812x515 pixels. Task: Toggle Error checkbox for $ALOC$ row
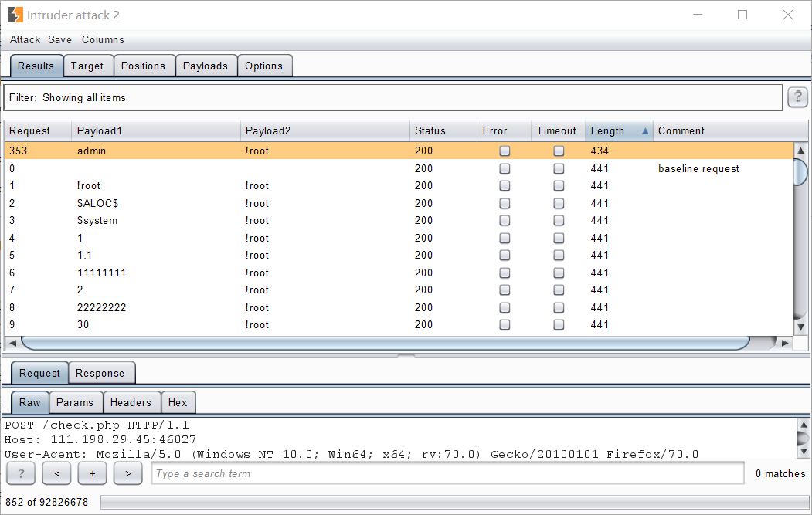point(505,203)
